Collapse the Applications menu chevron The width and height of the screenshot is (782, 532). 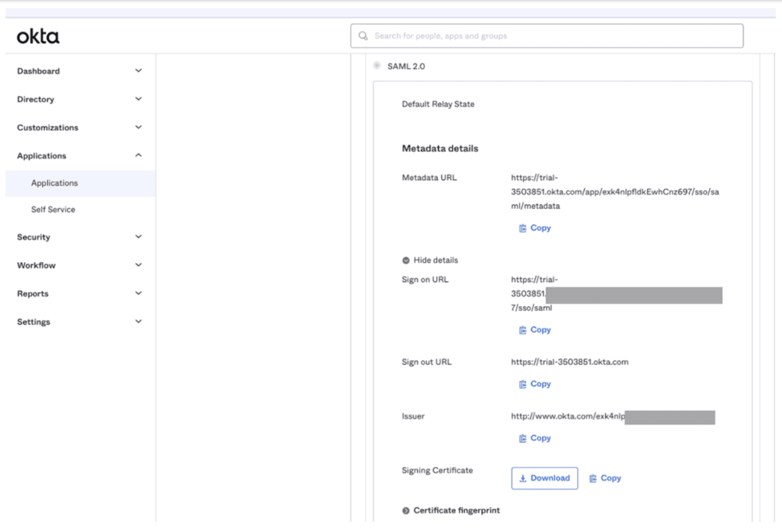(x=139, y=155)
